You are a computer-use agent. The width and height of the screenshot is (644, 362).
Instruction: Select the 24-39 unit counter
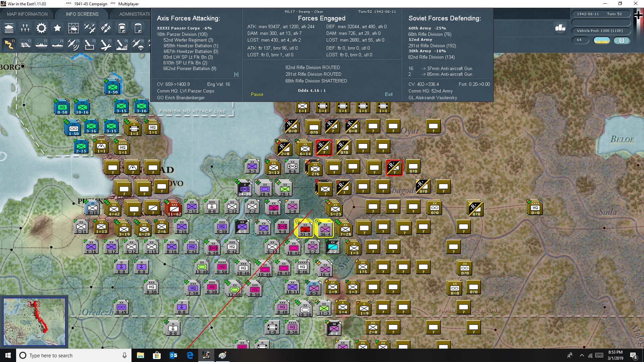coord(244,188)
